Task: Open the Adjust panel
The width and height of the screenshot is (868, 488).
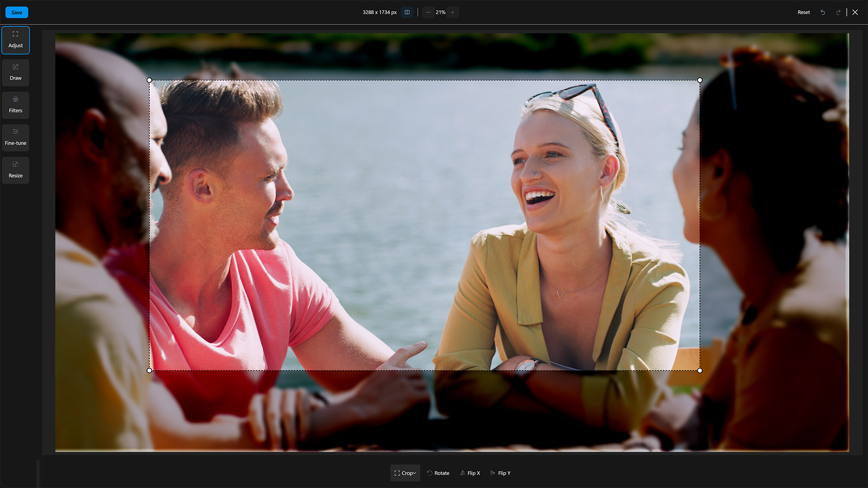Action: (15, 40)
